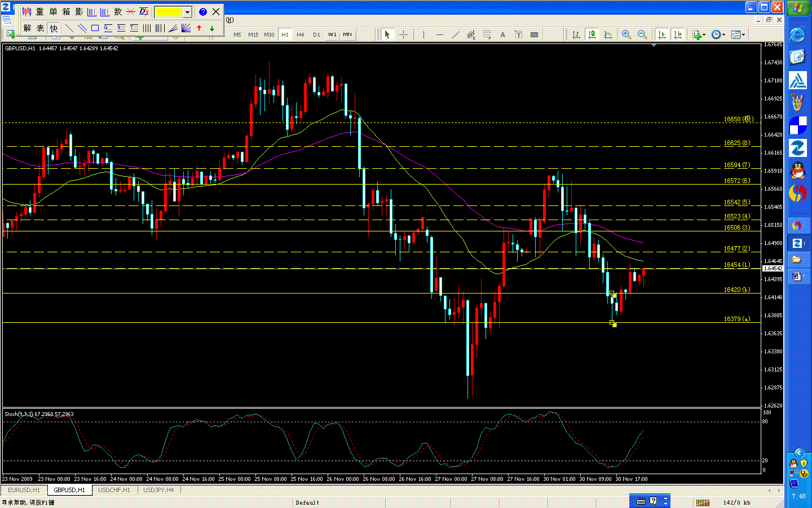Select the Fibonacci retracement tool
Screen dimensions: 812x508
click(x=487, y=34)
